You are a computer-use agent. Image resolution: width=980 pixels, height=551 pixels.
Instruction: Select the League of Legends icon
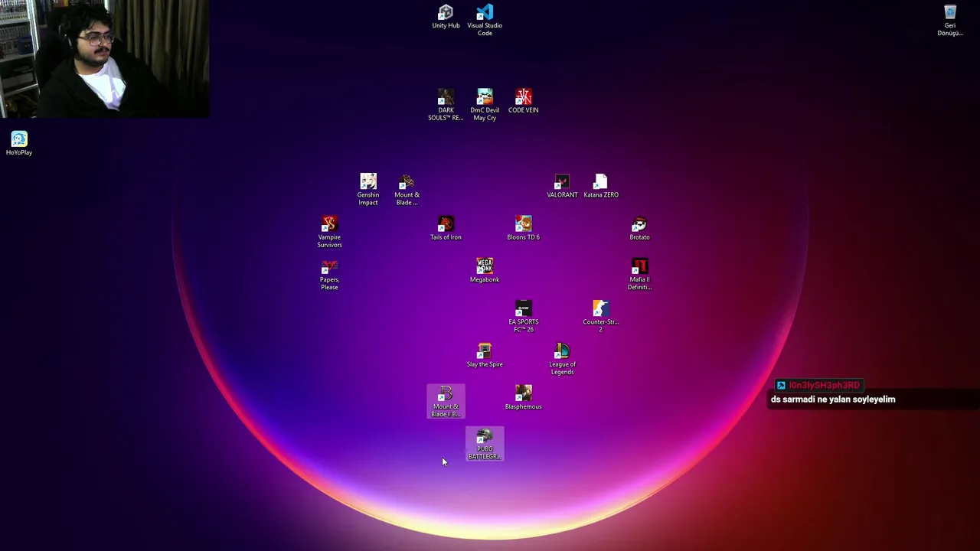pos(562,359)
